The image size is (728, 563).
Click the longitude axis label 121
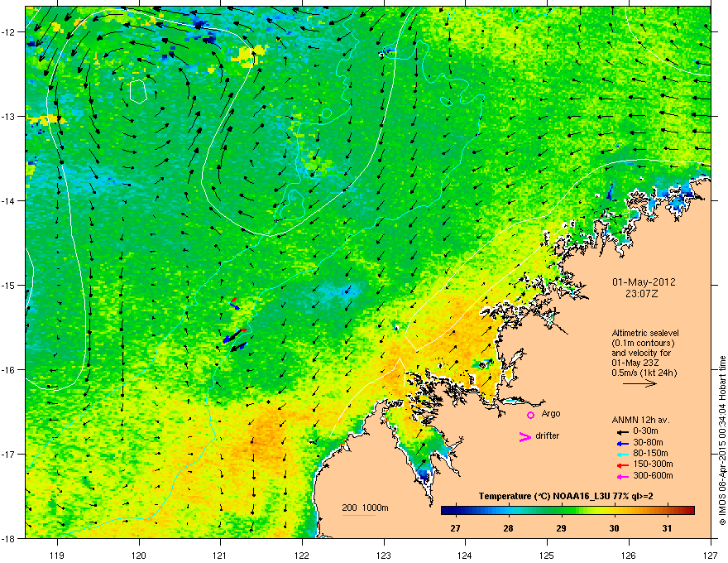(221, 555)
